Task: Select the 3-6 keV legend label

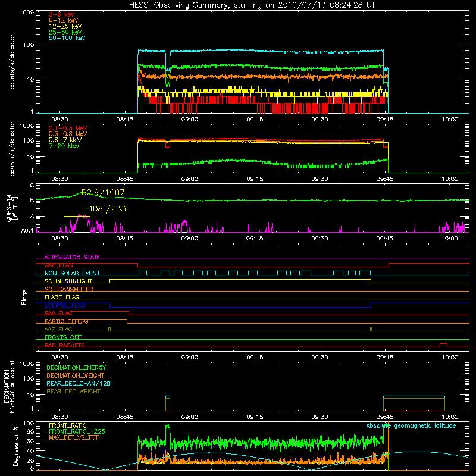Action: pos(61,14)
